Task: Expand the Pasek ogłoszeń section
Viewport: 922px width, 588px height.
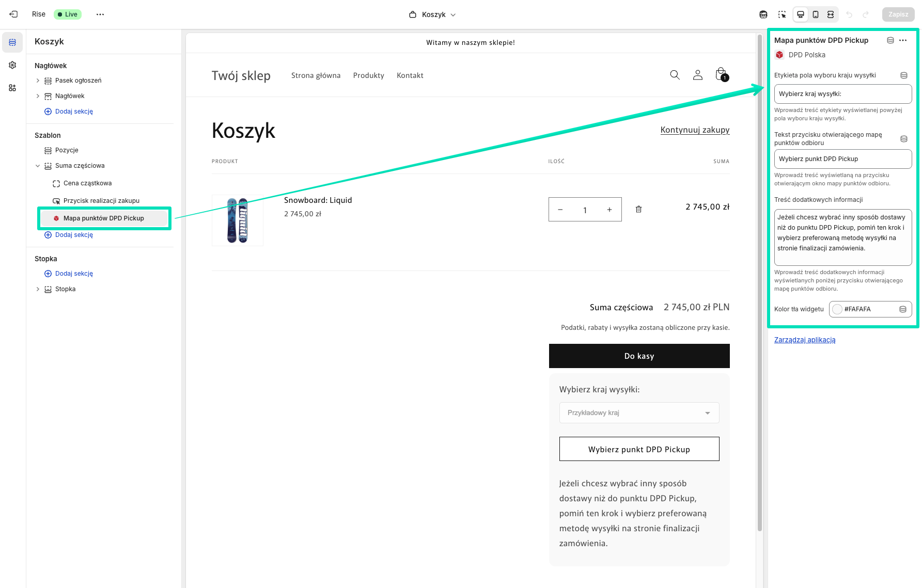Action: [38, 81]
